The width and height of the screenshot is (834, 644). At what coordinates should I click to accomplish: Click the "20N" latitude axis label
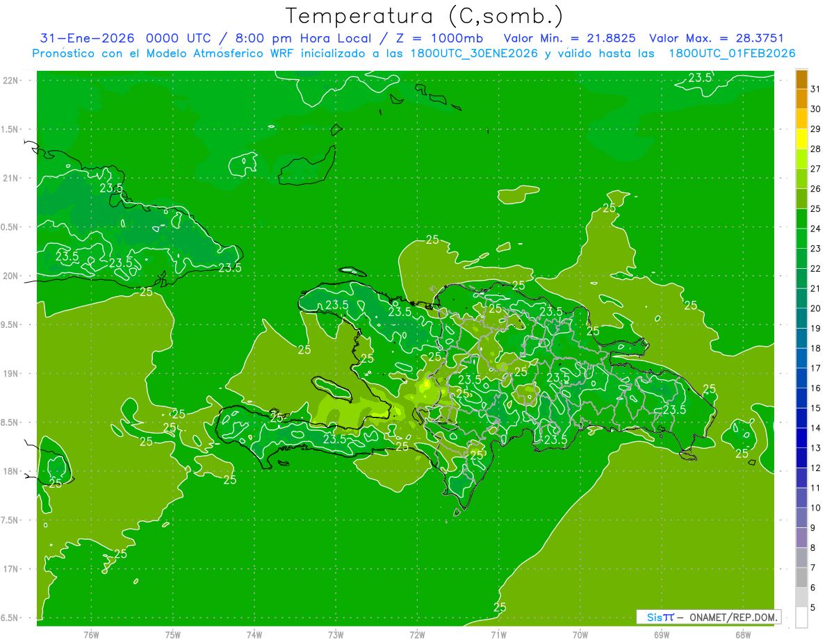coord(11,276)
